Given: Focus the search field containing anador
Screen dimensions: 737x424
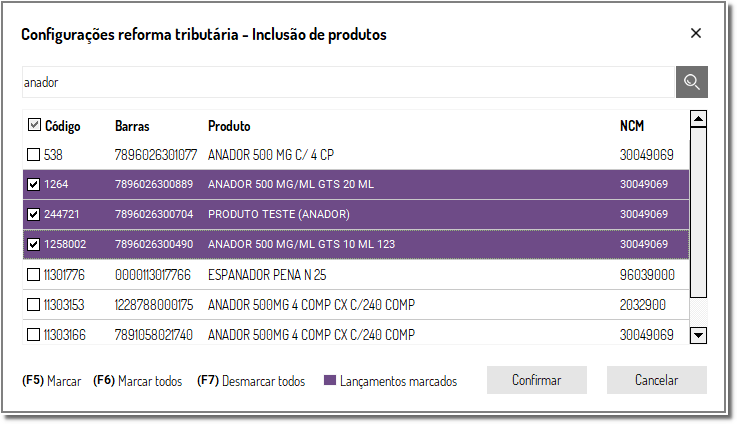Looking at the screenshot, I should pos(348,82).
